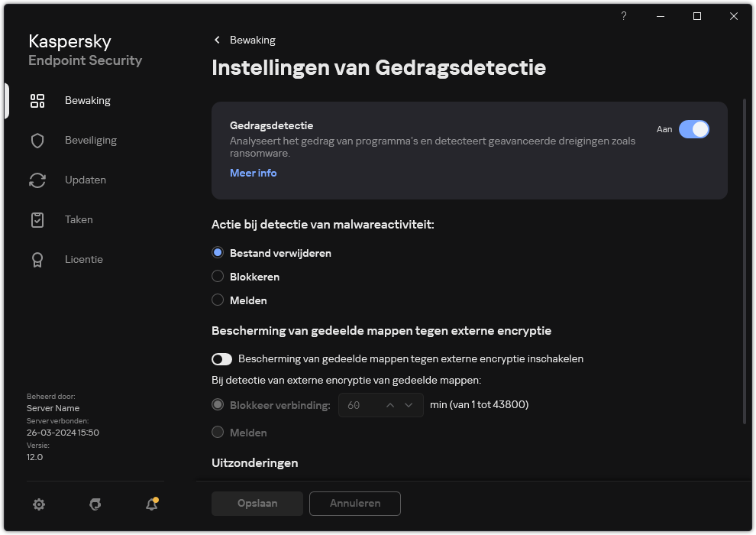The image size is (756, 535).
Task: Open notifications via the bell icon
Action: [150, 504]
